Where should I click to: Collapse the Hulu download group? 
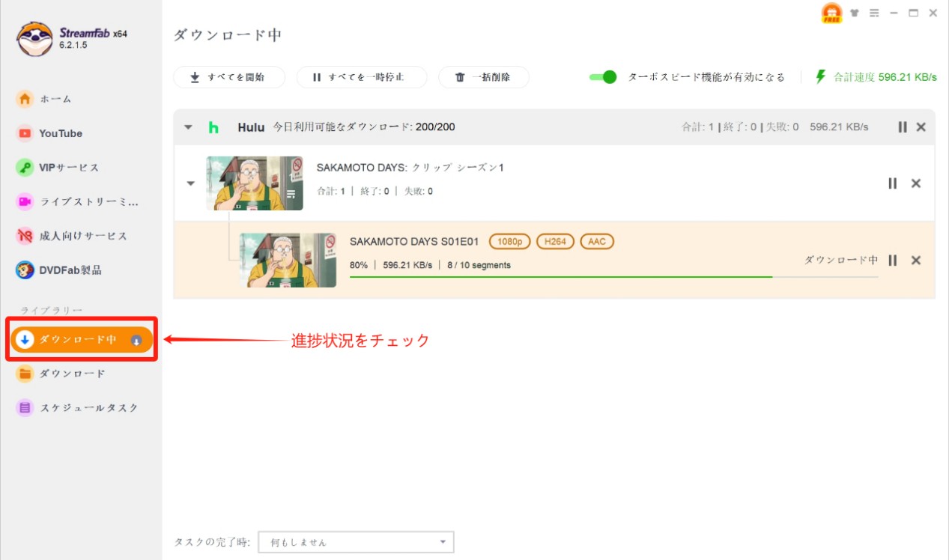pyautogui.click(x=188, y=127)
